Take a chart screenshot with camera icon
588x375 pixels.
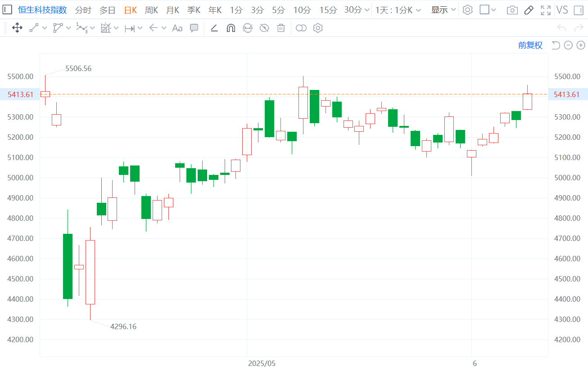pyautogui.click(x=512, y=10)
